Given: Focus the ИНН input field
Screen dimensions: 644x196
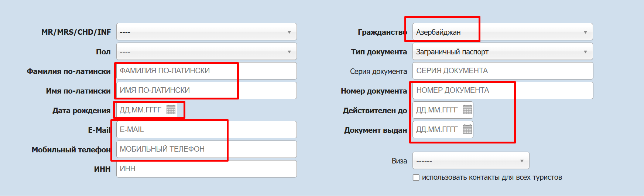Looking at the screenshot, I should pyautogui.click(x=206, y=169).
